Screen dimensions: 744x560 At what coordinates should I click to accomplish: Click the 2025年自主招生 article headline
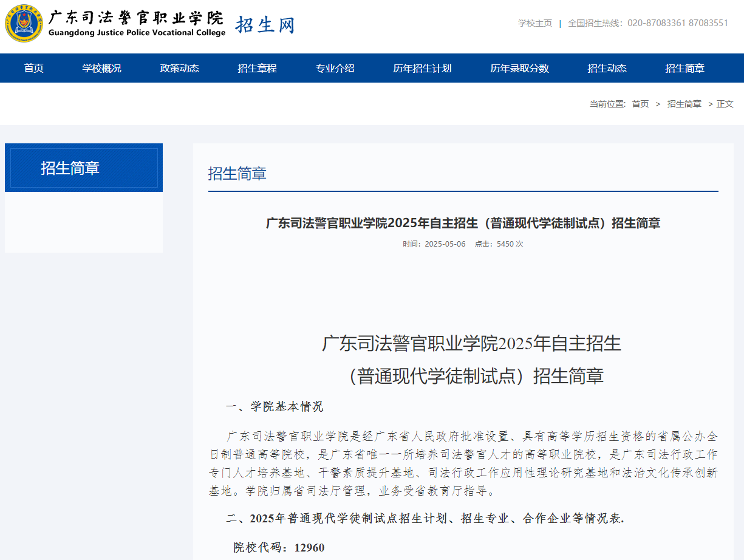(x=463, y=223)
